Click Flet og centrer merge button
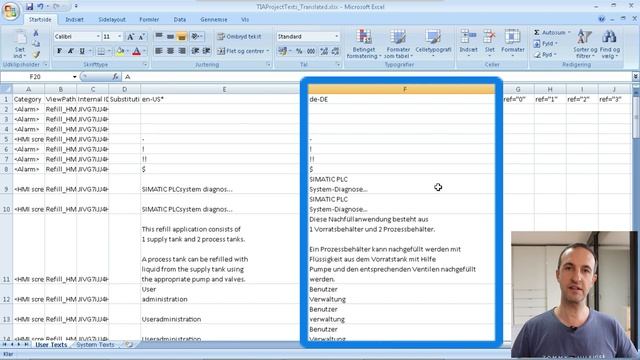This screenshot has width=640, height=360. pyautogui.click(x=240, y=51)
